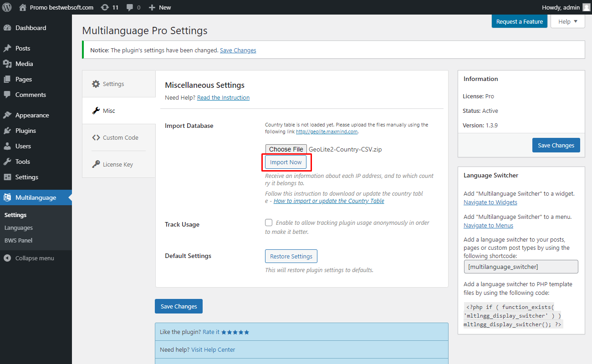Click the Save Changes link in the notice
This screenshot has width=592, height=364.
(238, 51)
